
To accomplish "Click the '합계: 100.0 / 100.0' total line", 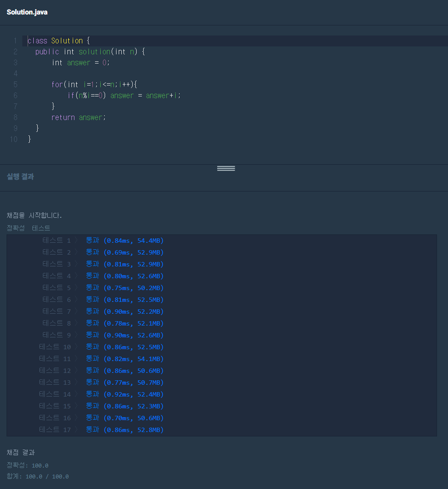I will point(38,477).
